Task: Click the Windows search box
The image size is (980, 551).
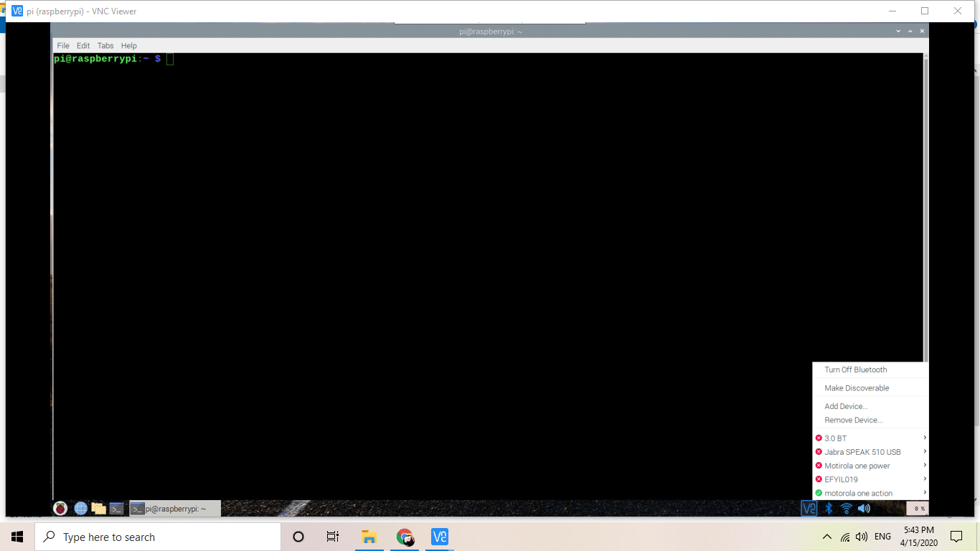Action: 158,537
